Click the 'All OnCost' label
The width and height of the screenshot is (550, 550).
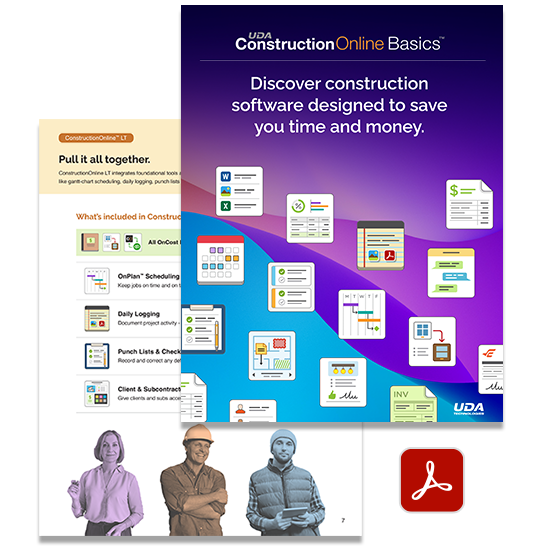pyautogui.click(x=163, y=242)
